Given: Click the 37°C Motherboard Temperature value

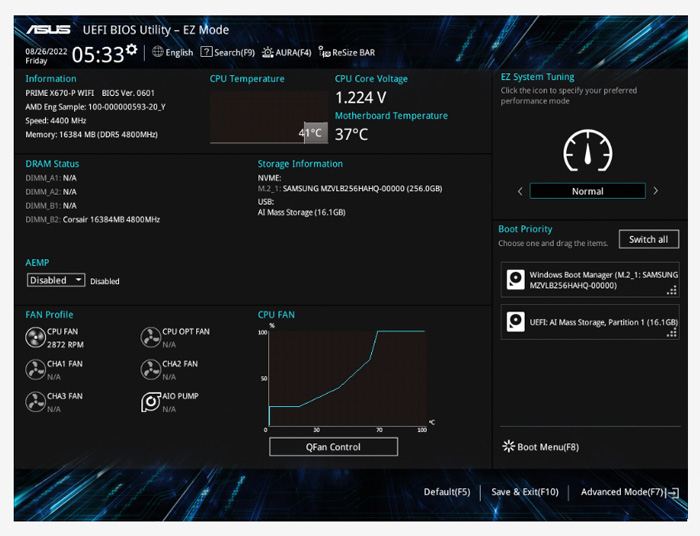Looking at the screenshot, I should coord(351,134).
